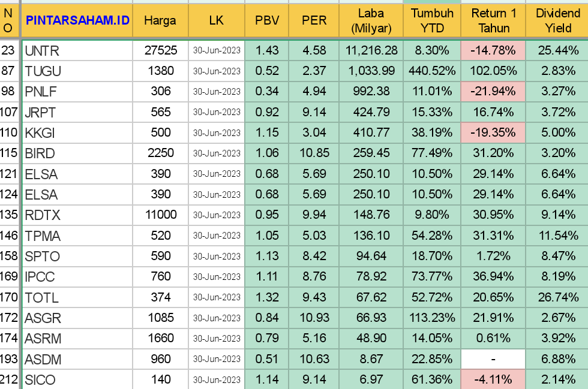Select the LK column header cell
588x389 pixels.
216,20
